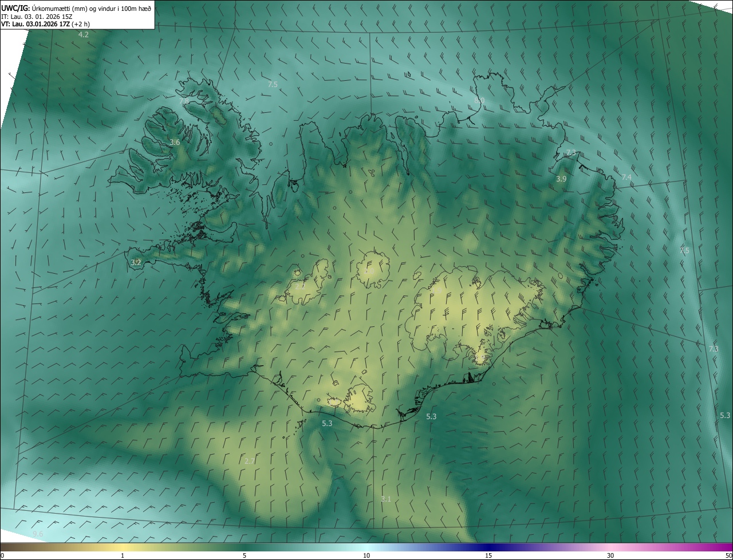
Task: Click the 9.6 value in the bottom-left corner
Action: [x=38, y=534]
